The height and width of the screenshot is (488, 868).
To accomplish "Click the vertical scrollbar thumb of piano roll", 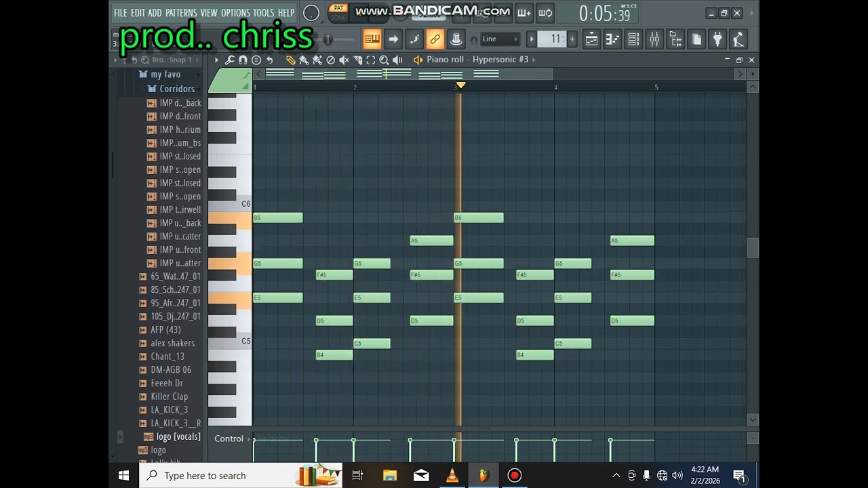I will [753, 248].
